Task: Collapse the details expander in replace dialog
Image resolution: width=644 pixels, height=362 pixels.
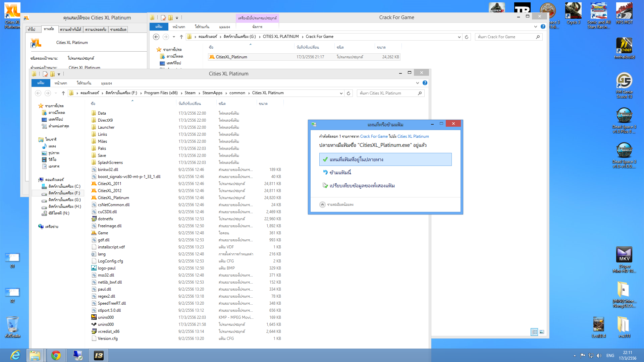Action: point(322,204)
